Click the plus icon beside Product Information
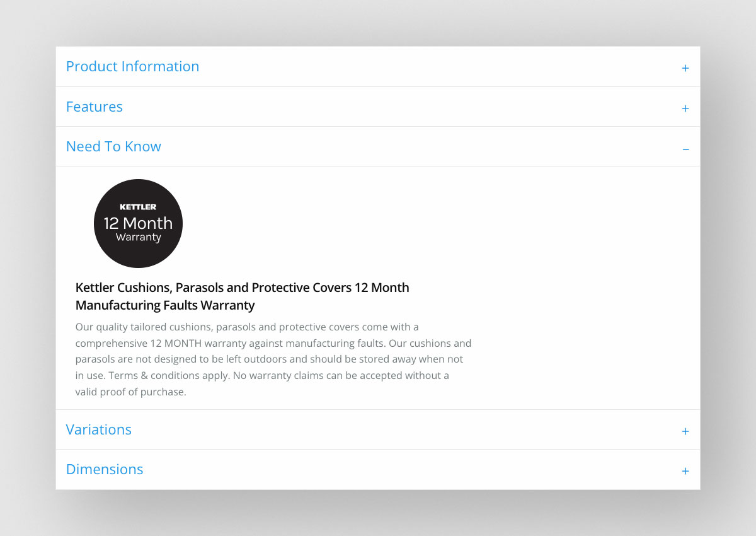 click(685, 68)
